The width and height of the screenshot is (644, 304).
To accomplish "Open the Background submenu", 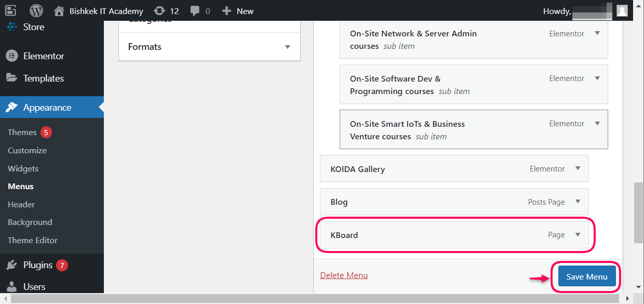I will pyautogui.click(x=30, y=222).
